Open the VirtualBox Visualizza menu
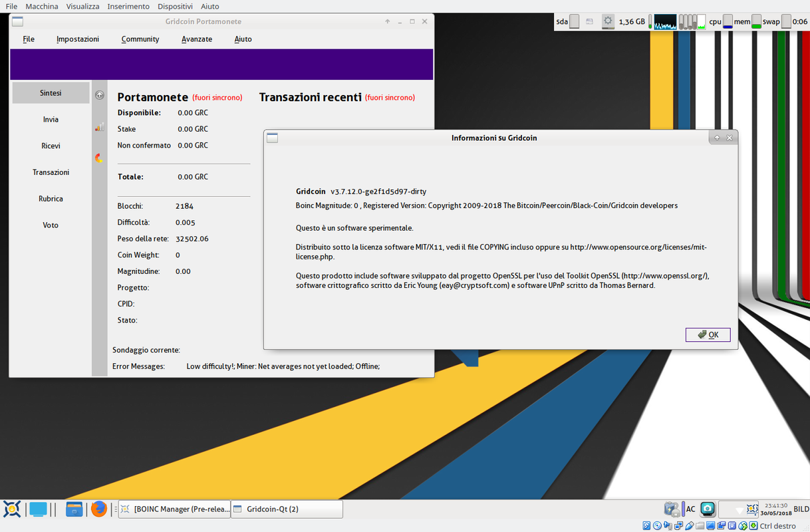810x532 pixels. [82, 6]
